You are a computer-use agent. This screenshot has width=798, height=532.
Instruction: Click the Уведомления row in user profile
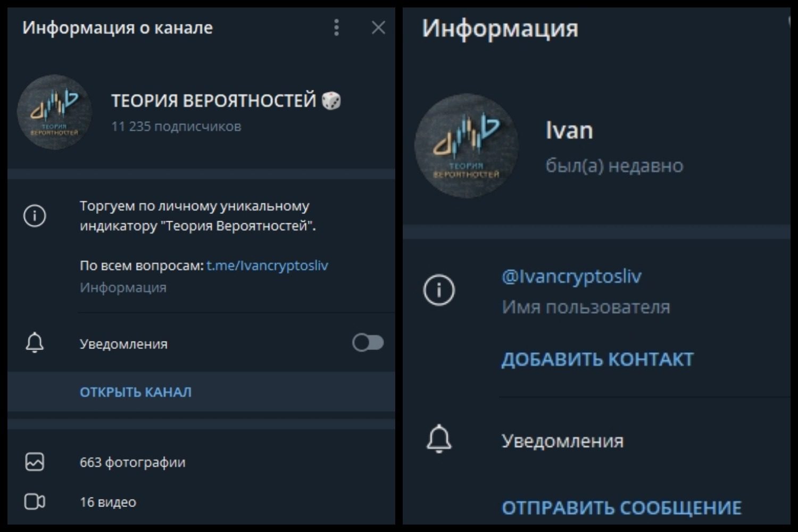[x=596, y=440]
